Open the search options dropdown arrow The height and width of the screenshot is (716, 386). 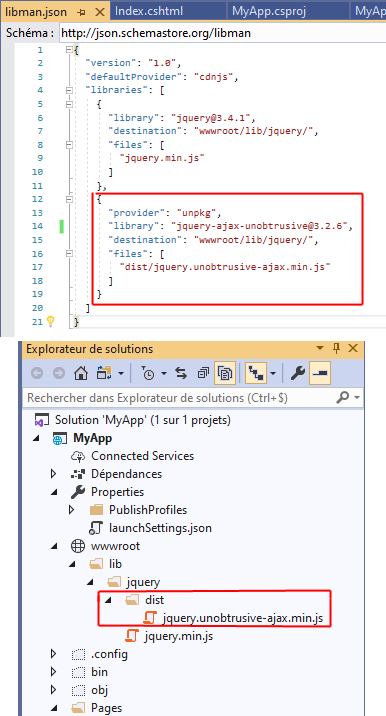356,398
